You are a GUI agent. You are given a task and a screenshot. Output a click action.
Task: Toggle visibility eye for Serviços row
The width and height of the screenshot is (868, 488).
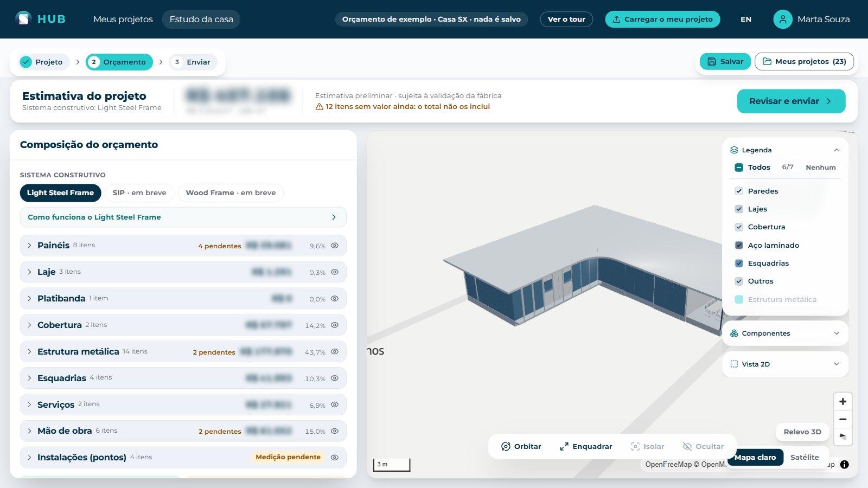[335, 404]
